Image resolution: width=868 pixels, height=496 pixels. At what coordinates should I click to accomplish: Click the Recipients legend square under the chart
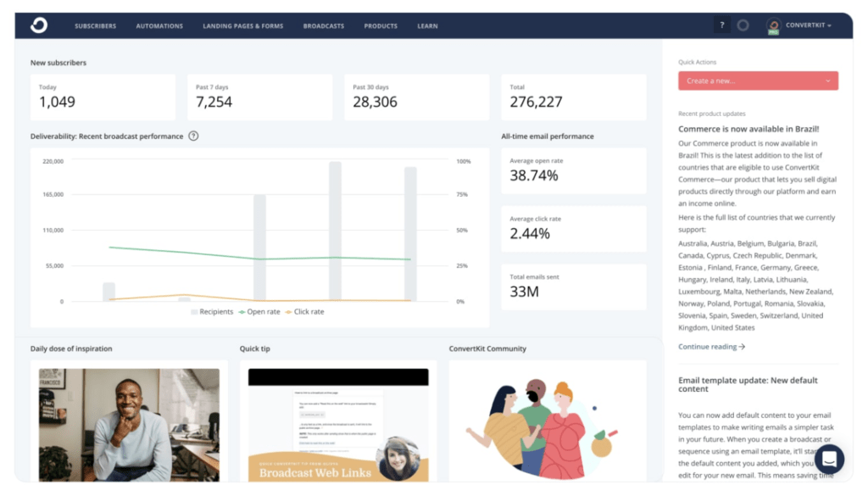[x=194, y=311]
